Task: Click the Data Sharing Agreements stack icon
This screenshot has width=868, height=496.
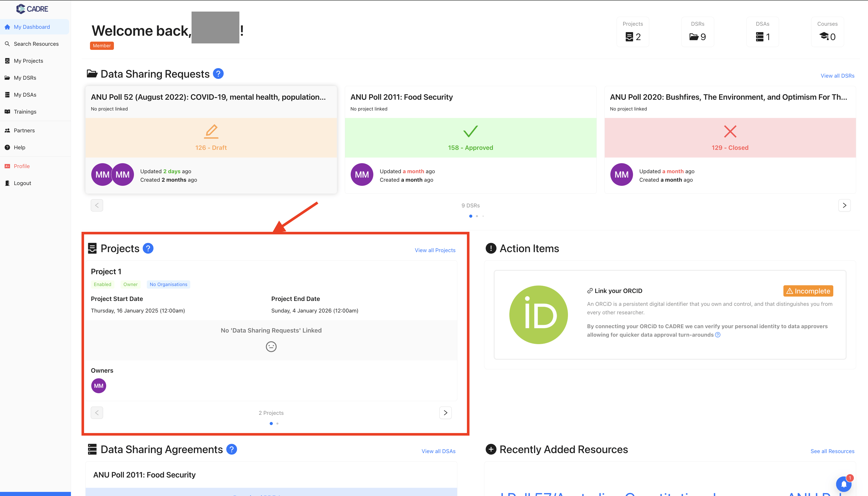Action: [x=92, y=449]
